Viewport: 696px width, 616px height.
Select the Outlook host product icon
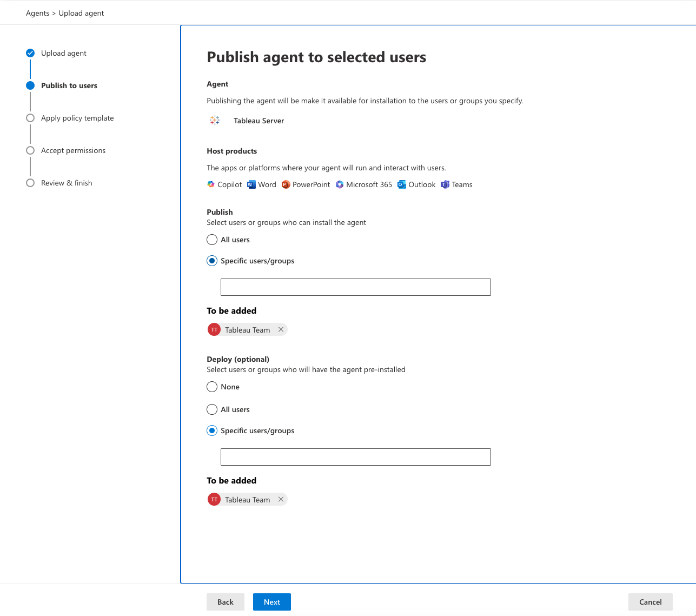point(401,184)
